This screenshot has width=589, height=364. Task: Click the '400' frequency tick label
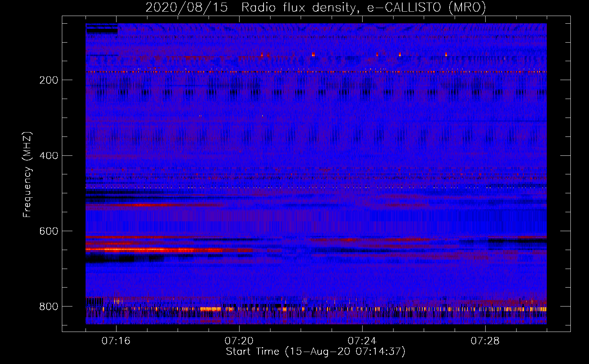coord(49,156)
